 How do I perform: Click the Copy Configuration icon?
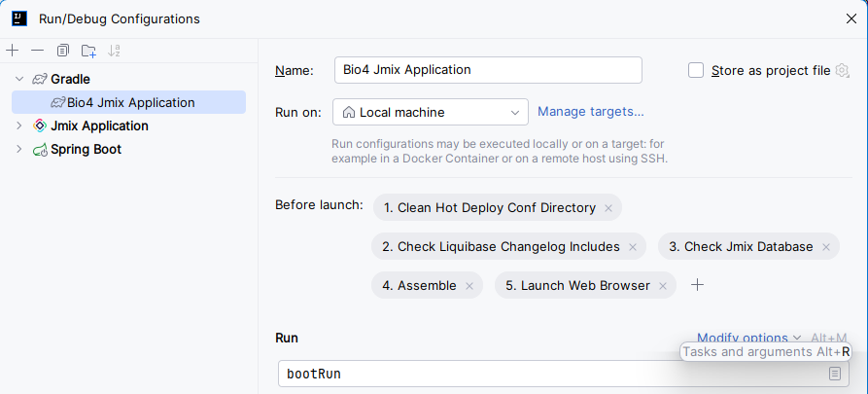[63, 51]
